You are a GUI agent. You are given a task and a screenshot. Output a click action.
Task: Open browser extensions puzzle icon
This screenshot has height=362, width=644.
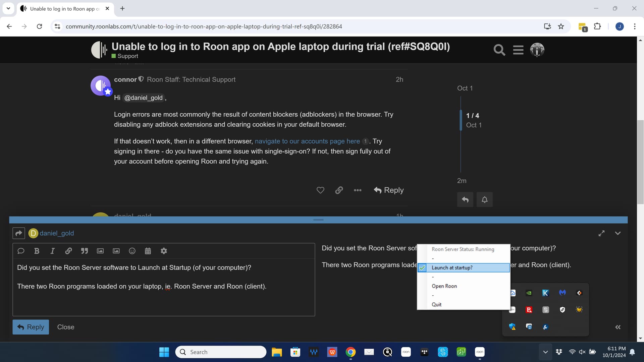(597, 26)
